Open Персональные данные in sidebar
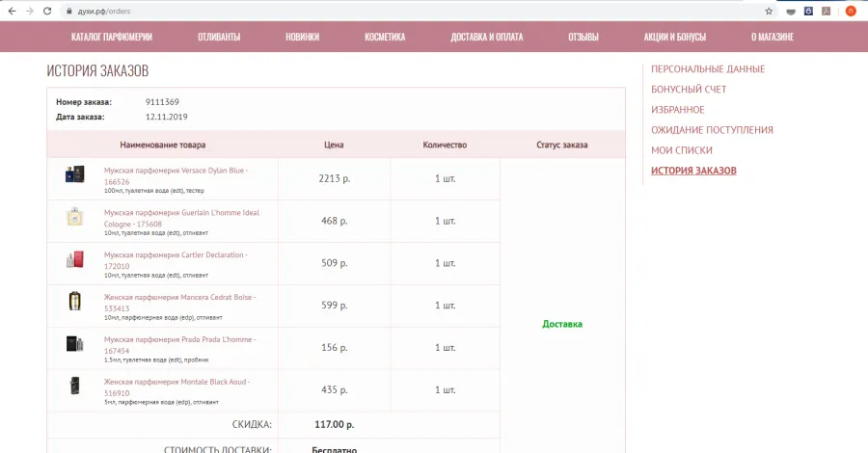 coord(708,69)
